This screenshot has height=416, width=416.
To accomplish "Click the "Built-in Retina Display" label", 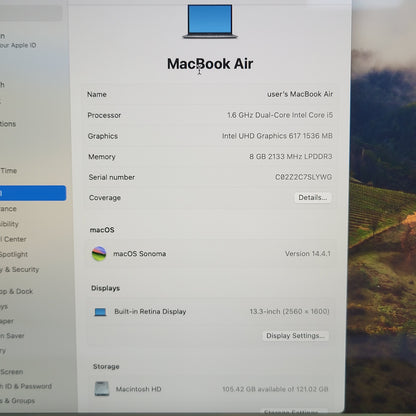I will point(150,312).
